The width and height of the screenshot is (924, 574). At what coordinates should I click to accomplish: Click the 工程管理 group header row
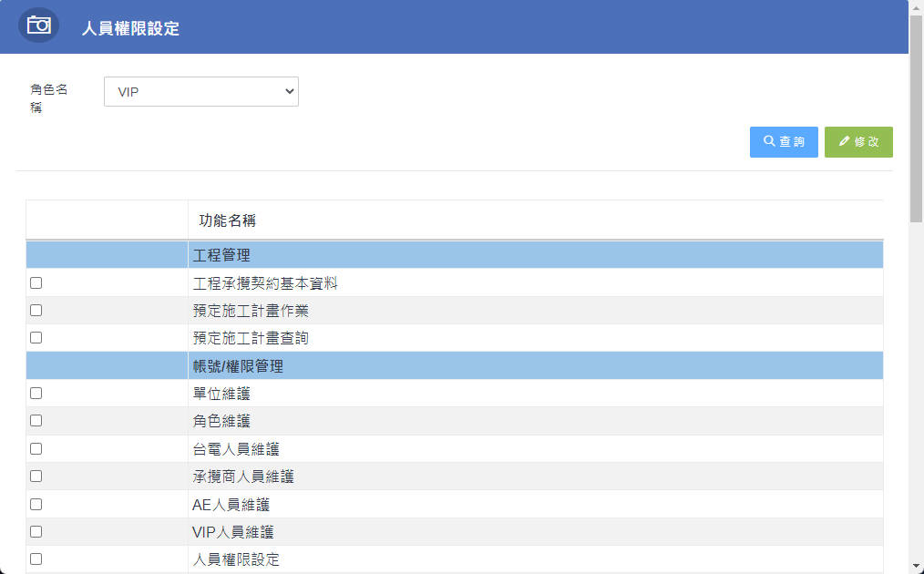pyautogui.click(x=455, y=254)
